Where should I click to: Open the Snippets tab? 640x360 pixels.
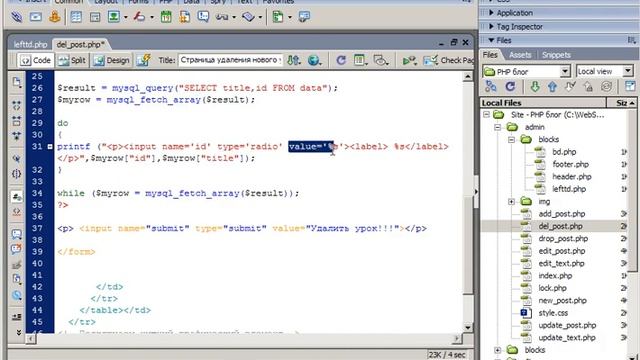[x=556, y=55]
